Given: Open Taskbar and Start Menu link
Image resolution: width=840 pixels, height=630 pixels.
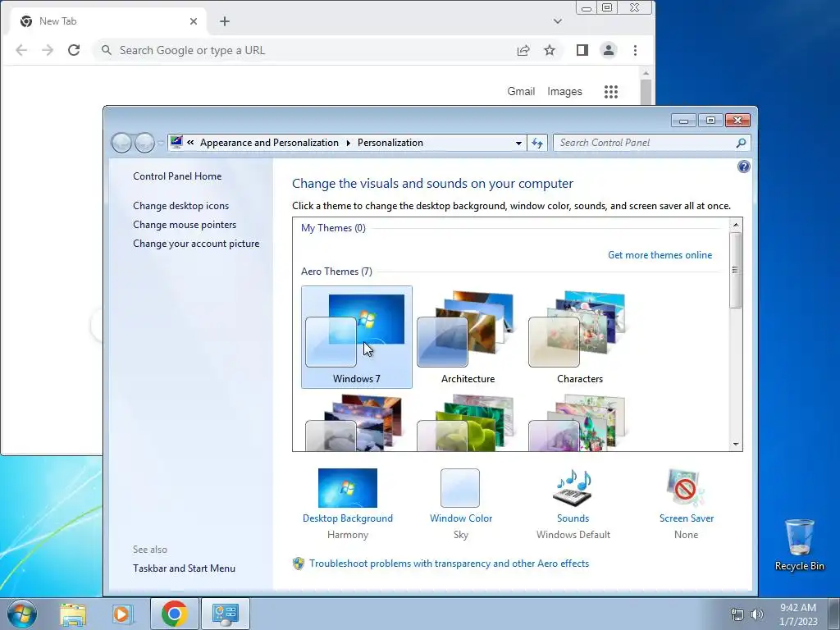Looking at the screenshot, I should (x=185, y=568).
